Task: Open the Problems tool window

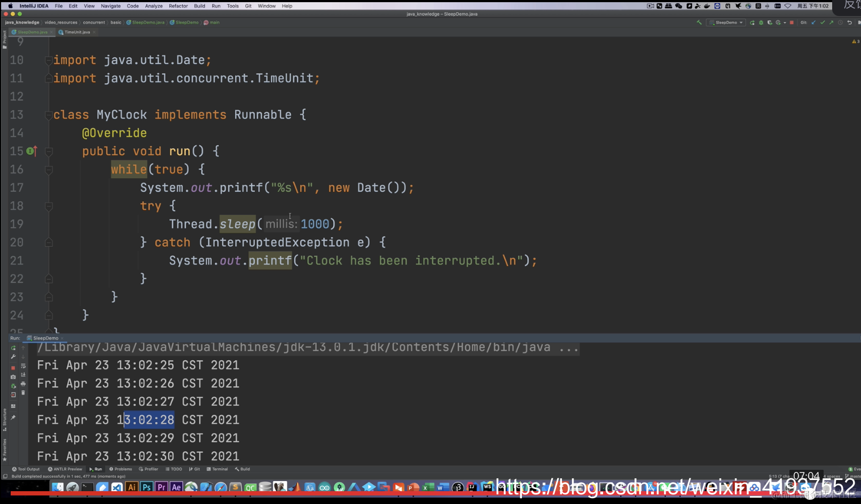Action: (121, 469)
